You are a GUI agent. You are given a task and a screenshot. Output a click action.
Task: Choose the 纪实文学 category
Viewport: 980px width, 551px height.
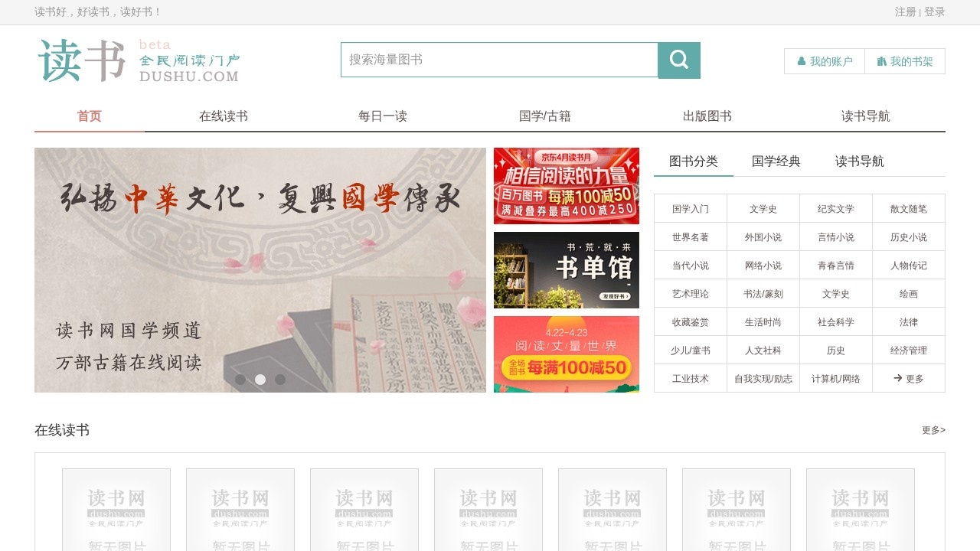(x=836, y=209)
